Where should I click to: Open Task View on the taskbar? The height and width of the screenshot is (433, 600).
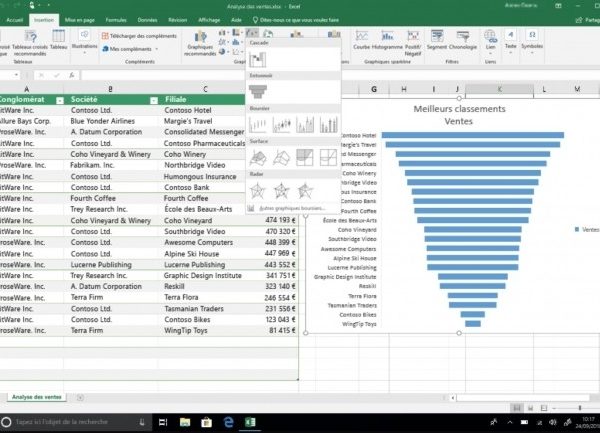(163, 422)
